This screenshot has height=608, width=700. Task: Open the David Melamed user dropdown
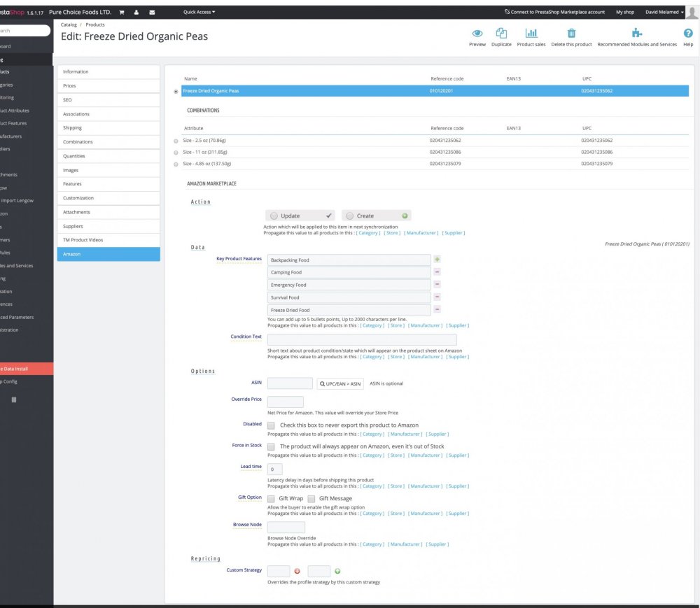(664, 12)
